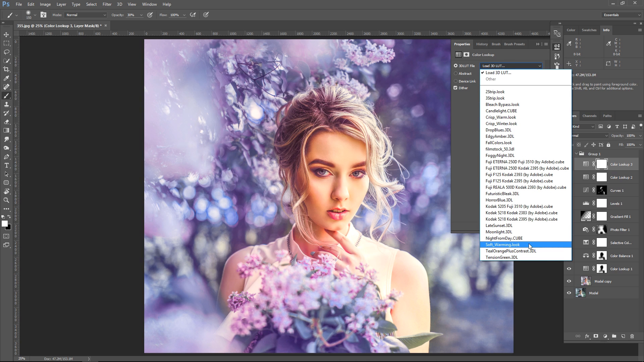Viewport: 644px width, 362px height.
Task: Select the Device Link radio button
Action: pyautogui.click(x=455, y=81)
